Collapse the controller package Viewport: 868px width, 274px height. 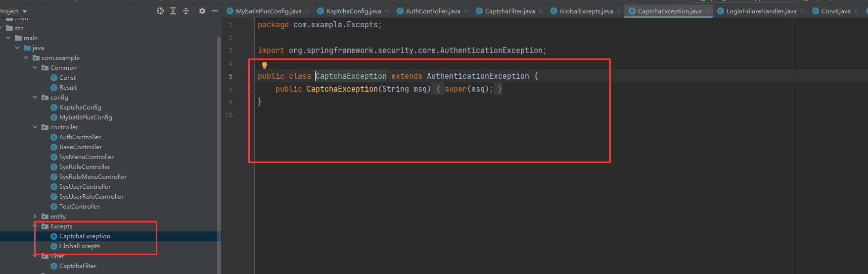tap(35, 127)
